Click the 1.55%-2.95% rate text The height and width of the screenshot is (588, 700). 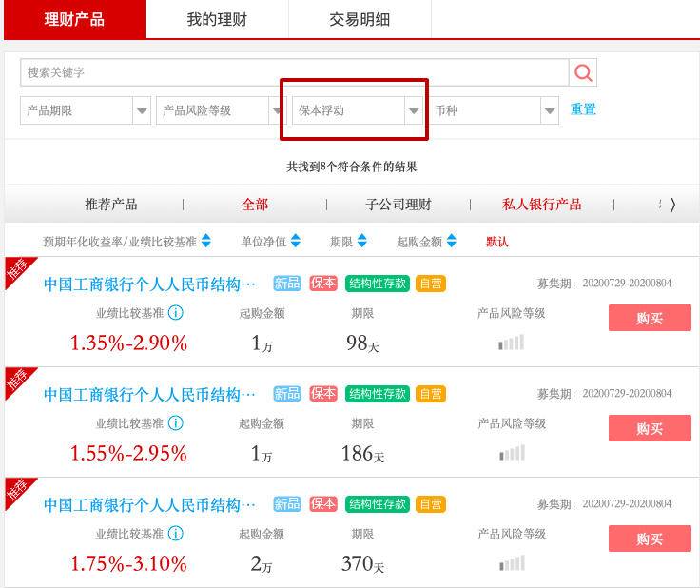[x=128, y=453]
